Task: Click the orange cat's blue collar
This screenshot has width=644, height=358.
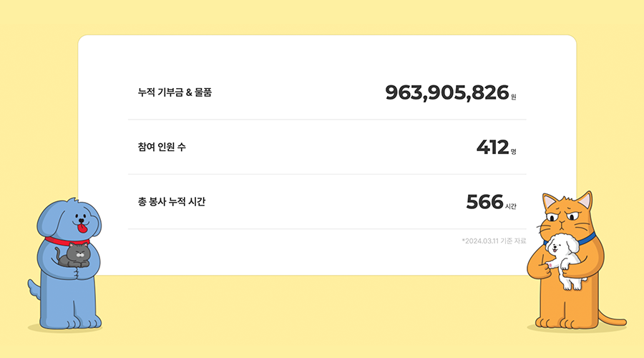Action: tap(590, 237)
